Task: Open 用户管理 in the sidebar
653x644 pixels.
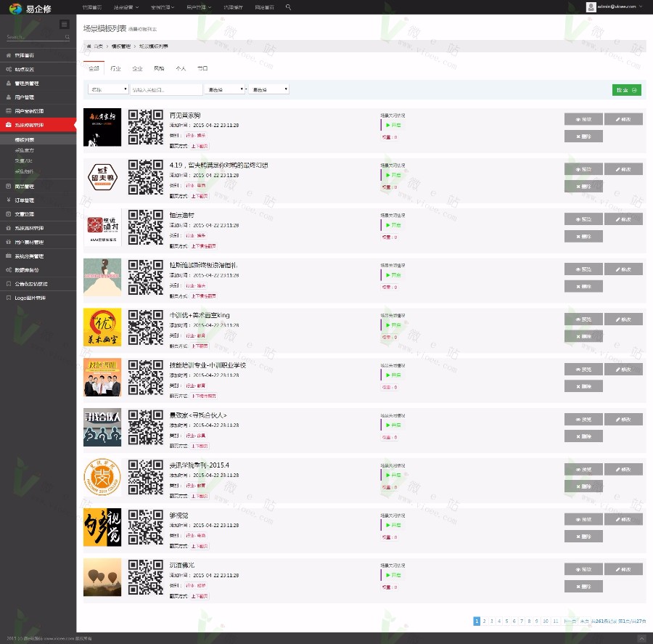Action: [38, 97]
